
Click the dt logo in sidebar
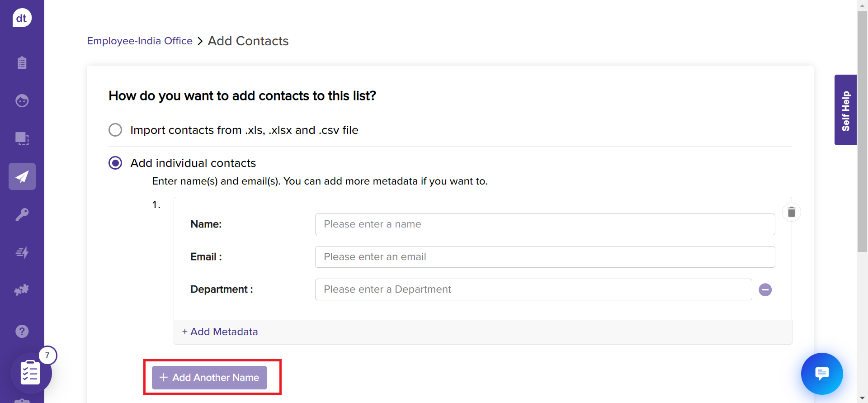point(22,18)
